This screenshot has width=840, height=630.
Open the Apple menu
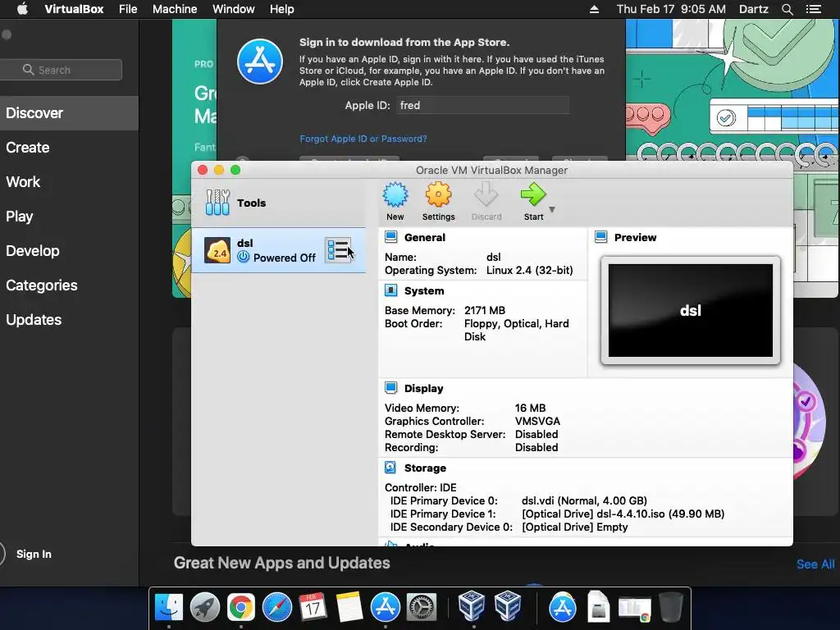pyautogui.click(x=22, y=9)
